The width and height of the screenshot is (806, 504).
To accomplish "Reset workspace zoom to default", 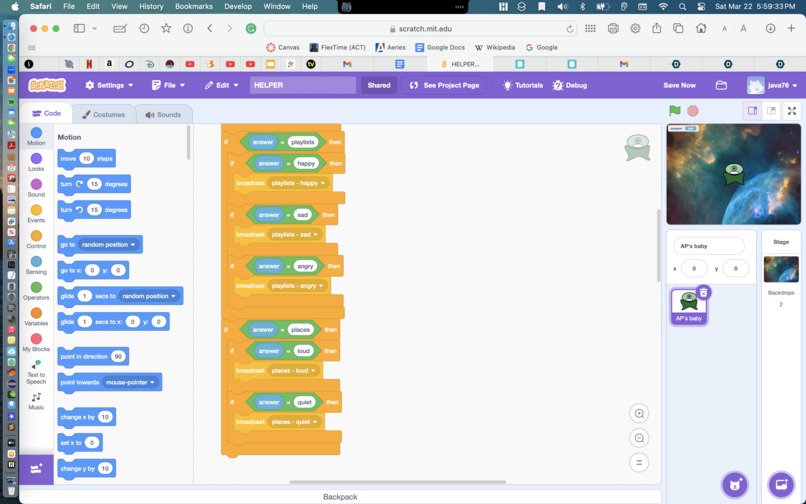I will coord(639,462).
